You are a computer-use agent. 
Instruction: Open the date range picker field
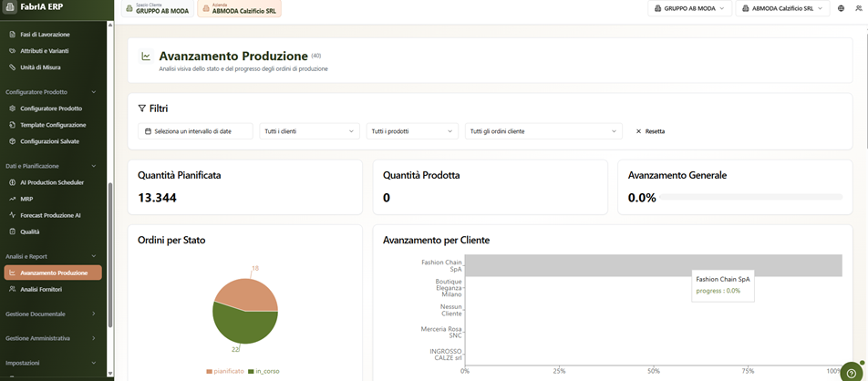point(195,131)
